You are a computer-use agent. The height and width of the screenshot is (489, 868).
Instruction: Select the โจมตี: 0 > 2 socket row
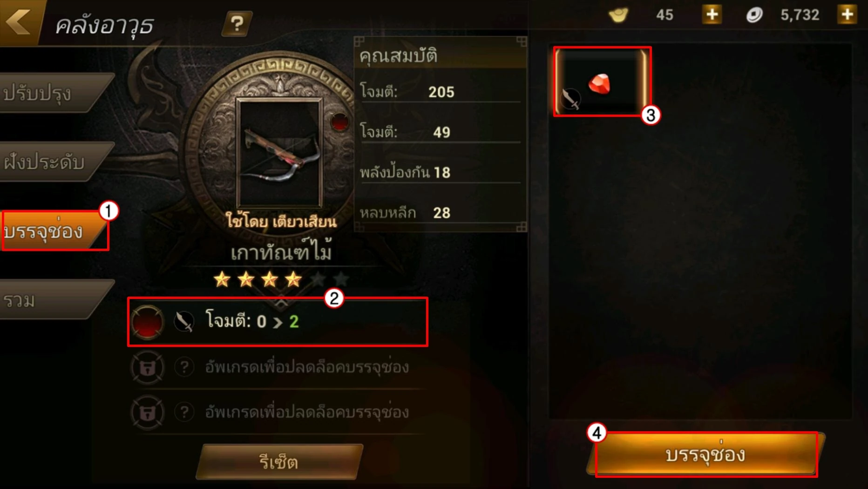(278, 322)
